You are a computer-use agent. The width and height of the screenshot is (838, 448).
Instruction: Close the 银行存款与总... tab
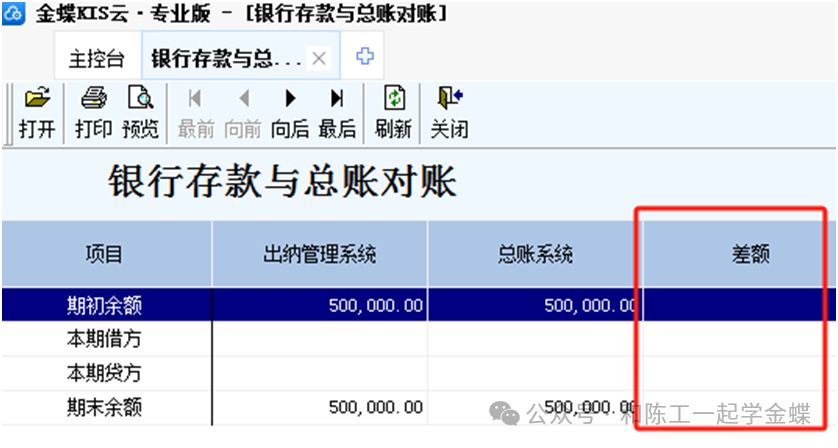(x=319, y=58)
